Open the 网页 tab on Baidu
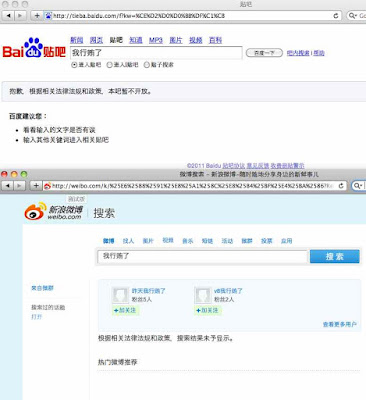Screen dimensions: 366x400 96,40
